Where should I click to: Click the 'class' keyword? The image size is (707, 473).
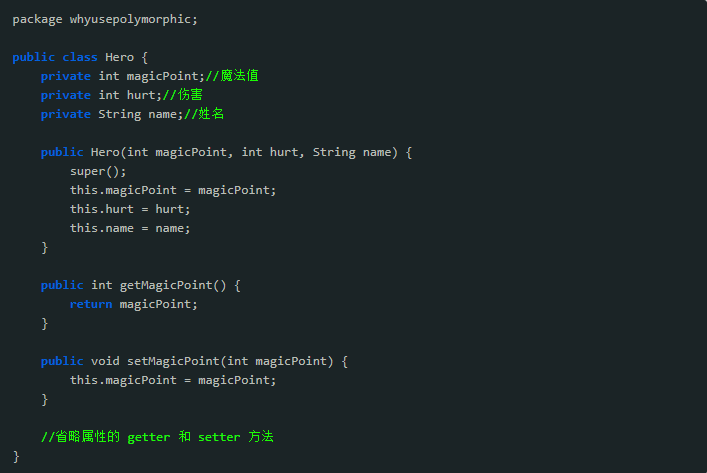80,57
